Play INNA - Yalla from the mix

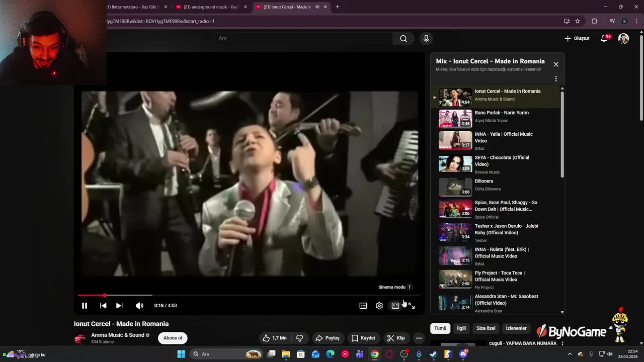(x=495, y=141)
